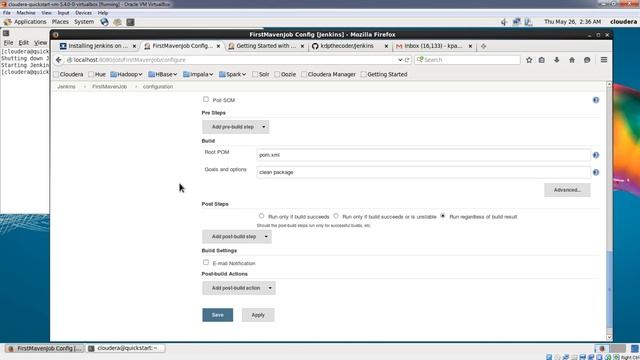This screenshot has width=640, height=360.
Task: Open the Spark bookmarks folder
Action: [x=232, y=74]
